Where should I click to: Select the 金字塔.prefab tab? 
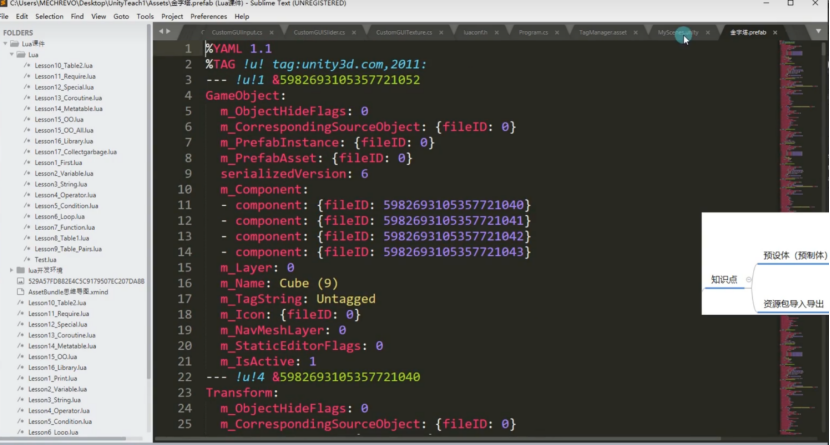click(748, 33)
